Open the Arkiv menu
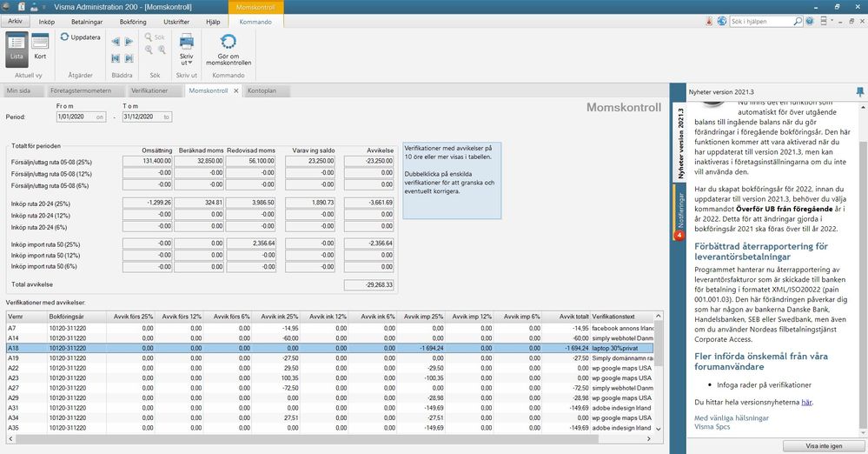This screenshot has width=868, height=454. click(16, 21)
